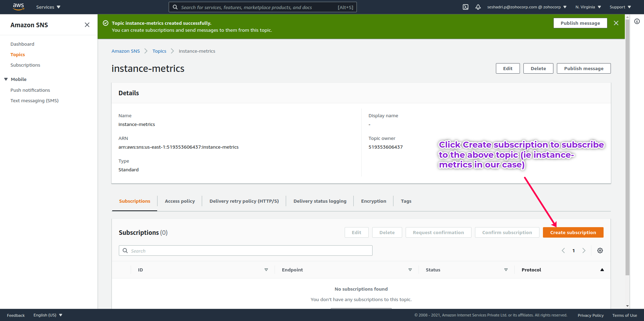The image size is (644, 321).
Task: Go to previous subscriptions page
Action: (563, 251)
